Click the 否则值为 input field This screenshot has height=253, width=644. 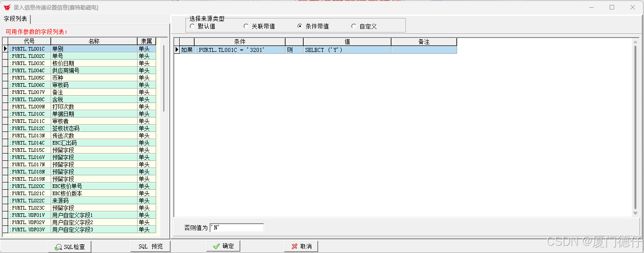pyautogui.click(x=237, y=228)
